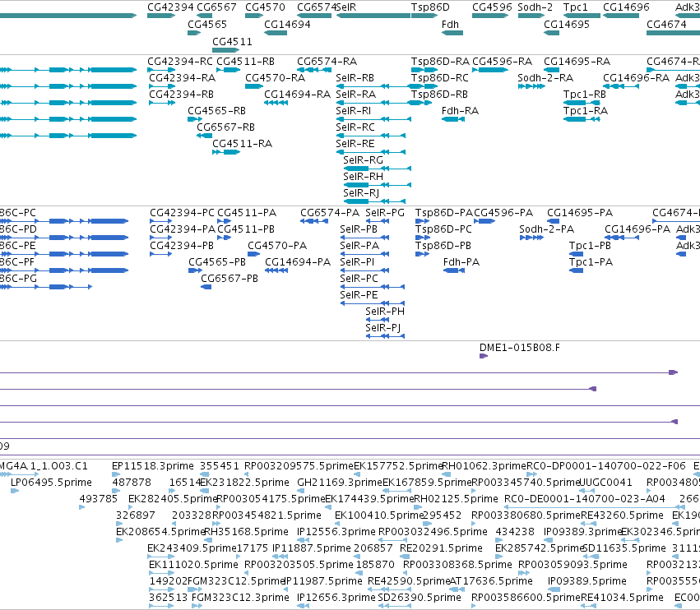Image resolution: width=700 pixels, height=610 pixels.
Task: Select the EP11518.3prime EST label
Action: coord(153,466)
